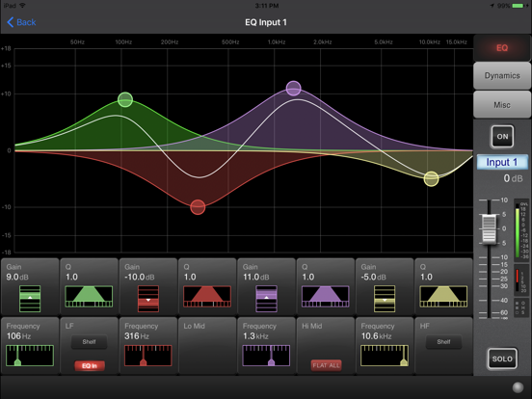The image size is (532, 399).
Task: Open the Misc tab
Action: pos(502,104)
